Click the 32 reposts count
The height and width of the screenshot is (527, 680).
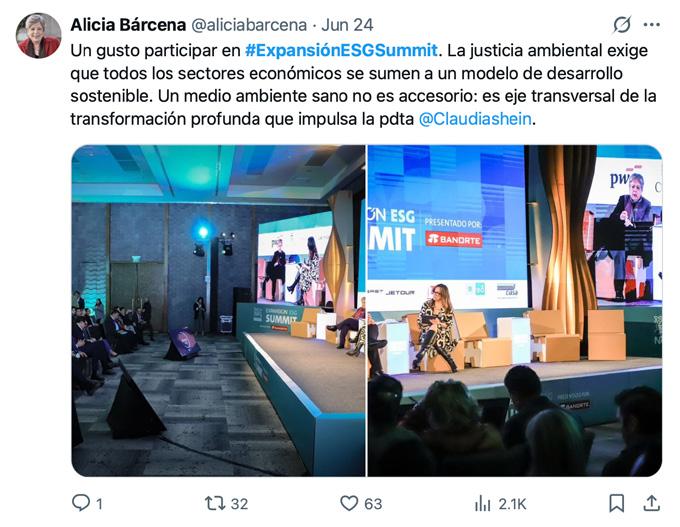point(239,504)
